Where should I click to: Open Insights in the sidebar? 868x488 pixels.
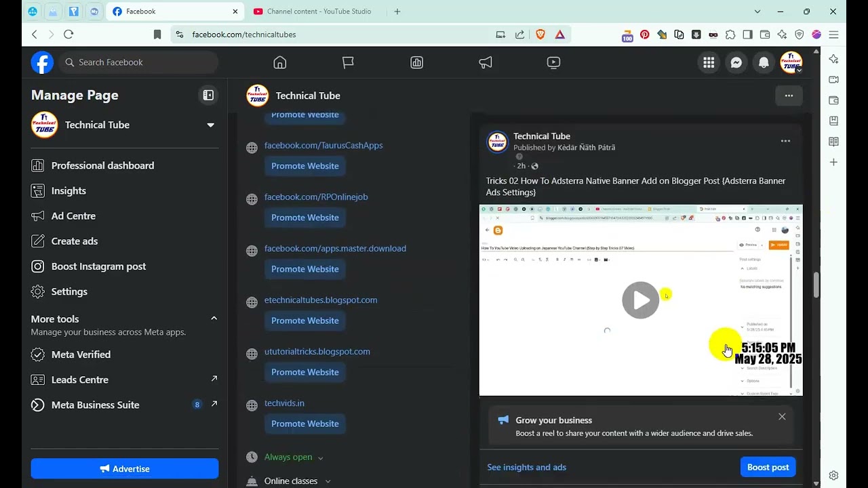click(125, 191)
